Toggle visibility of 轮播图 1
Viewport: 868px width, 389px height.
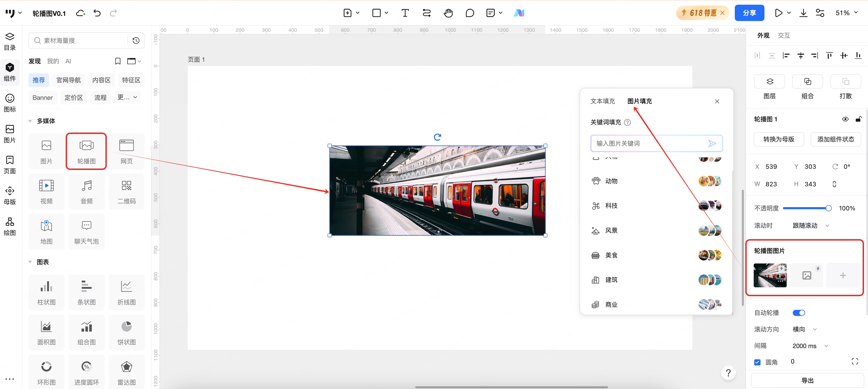click(x=845, y=119)
